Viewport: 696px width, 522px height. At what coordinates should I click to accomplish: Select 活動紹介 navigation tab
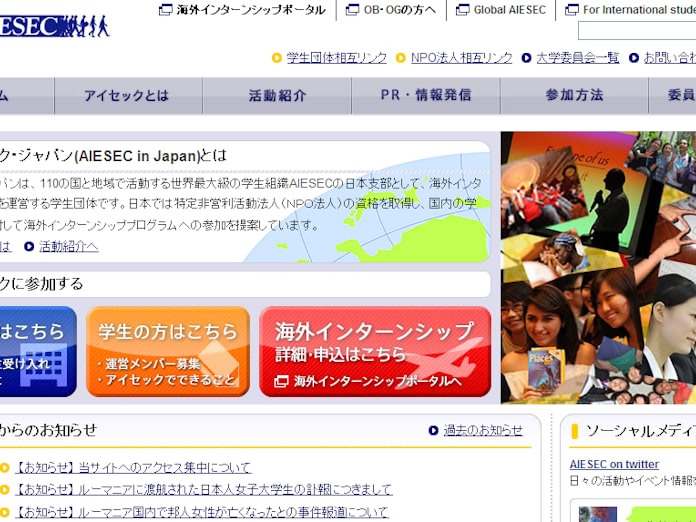[x=277, y=95]
